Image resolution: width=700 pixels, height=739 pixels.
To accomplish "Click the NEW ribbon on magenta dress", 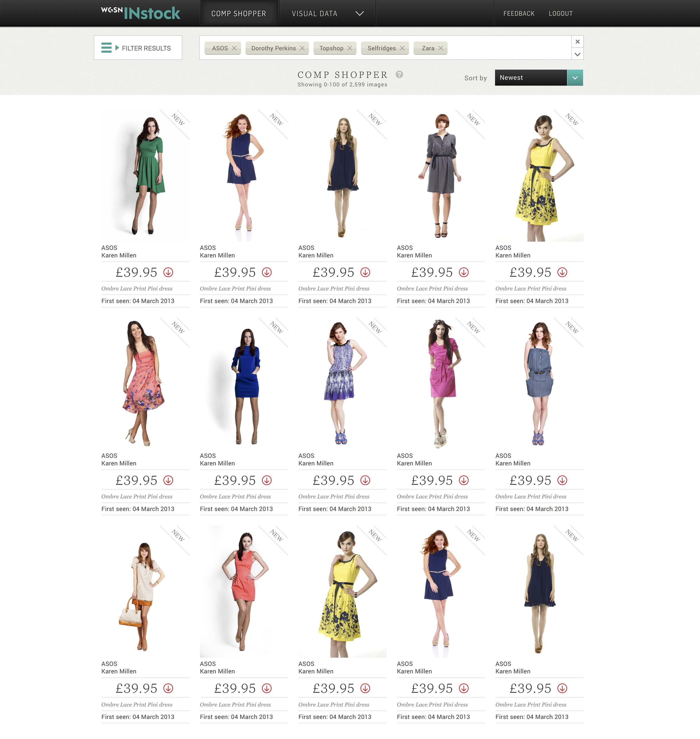I will (x=473, y=327).
